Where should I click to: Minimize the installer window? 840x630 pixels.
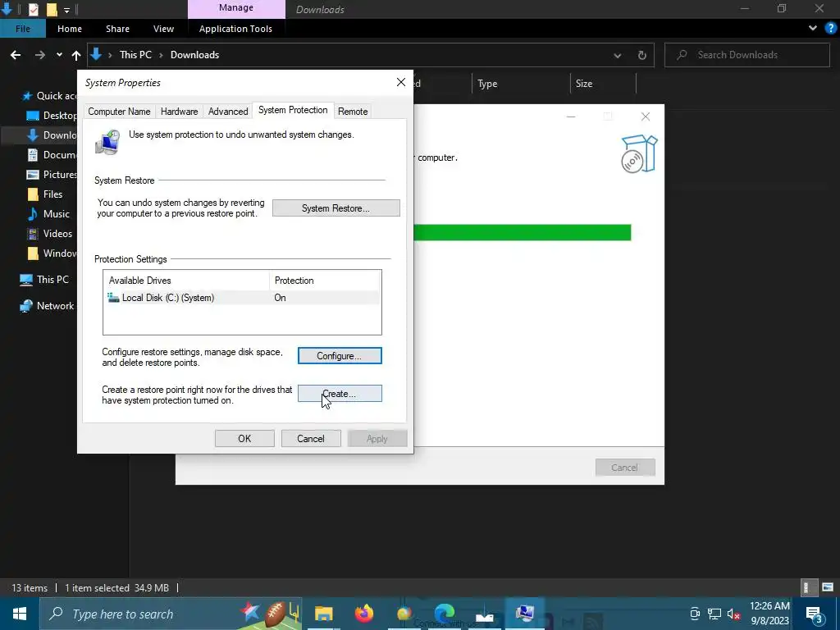tap(571, 116)
